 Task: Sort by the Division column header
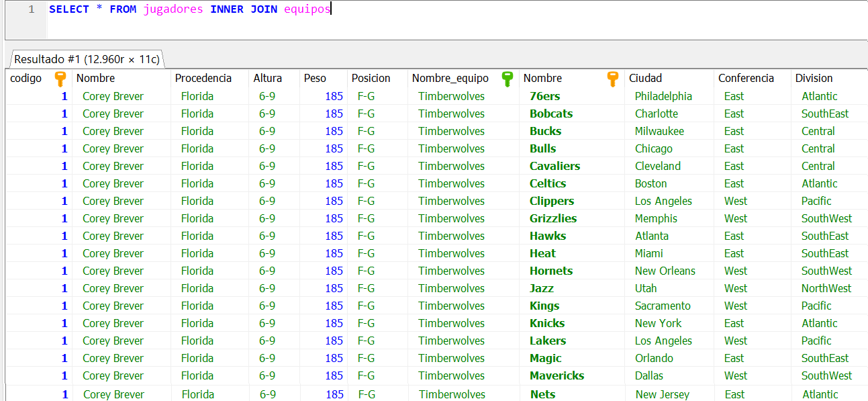(814, 78)
